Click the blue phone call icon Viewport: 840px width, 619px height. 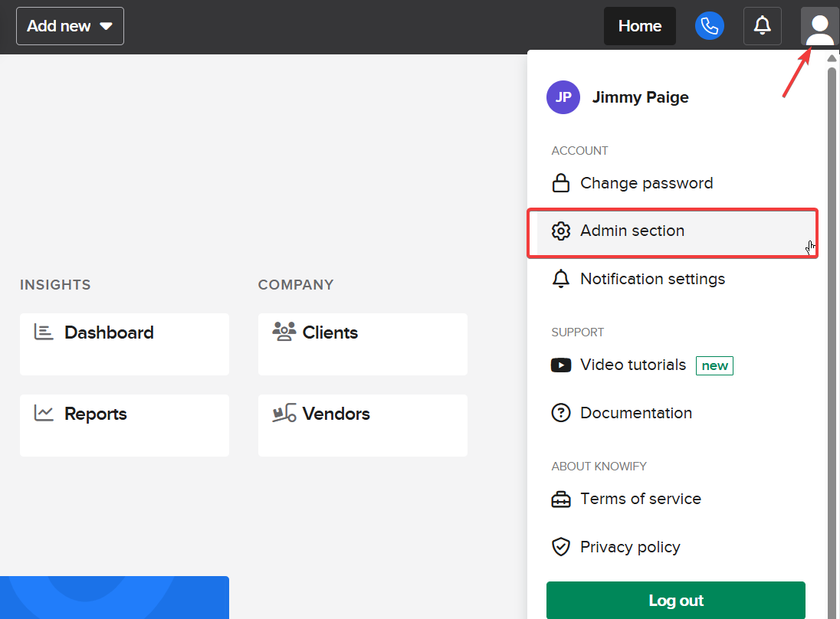(x=709, y=26)
